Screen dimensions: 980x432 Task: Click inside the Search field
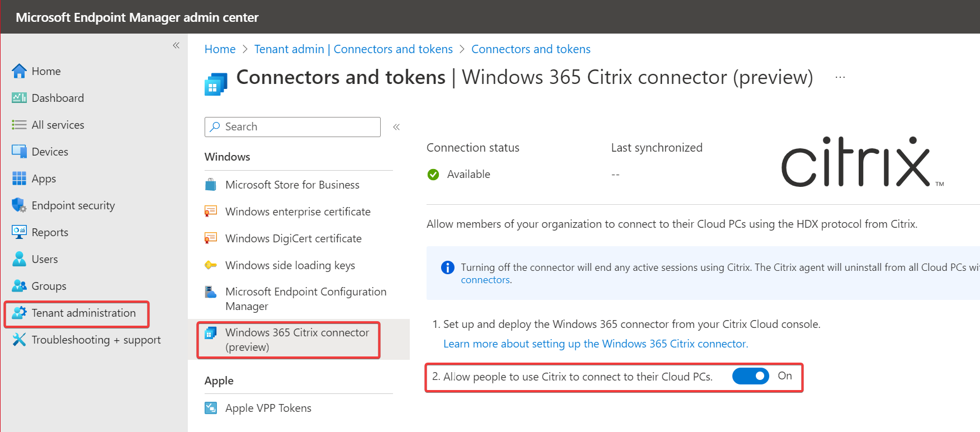[292, 126]
